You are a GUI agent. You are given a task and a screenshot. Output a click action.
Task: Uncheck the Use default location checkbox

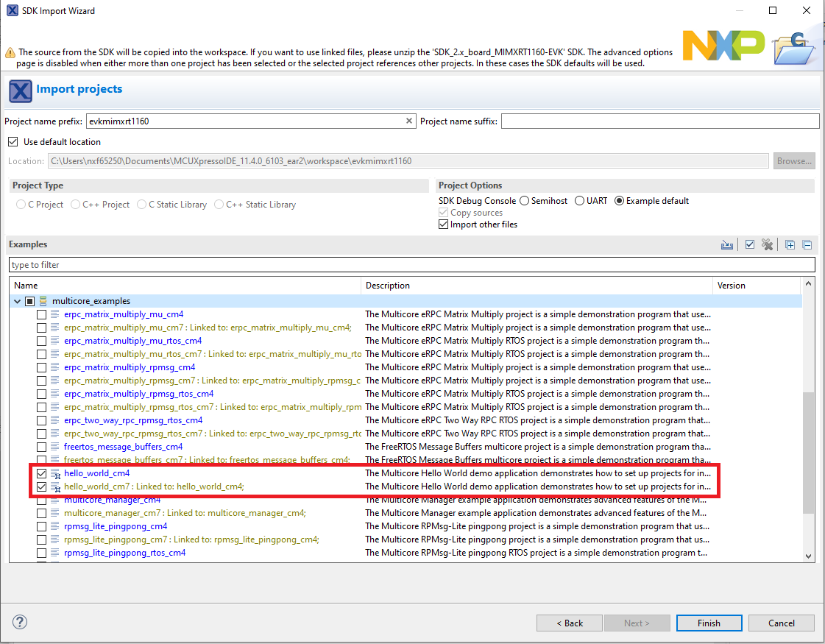point(13,142)
